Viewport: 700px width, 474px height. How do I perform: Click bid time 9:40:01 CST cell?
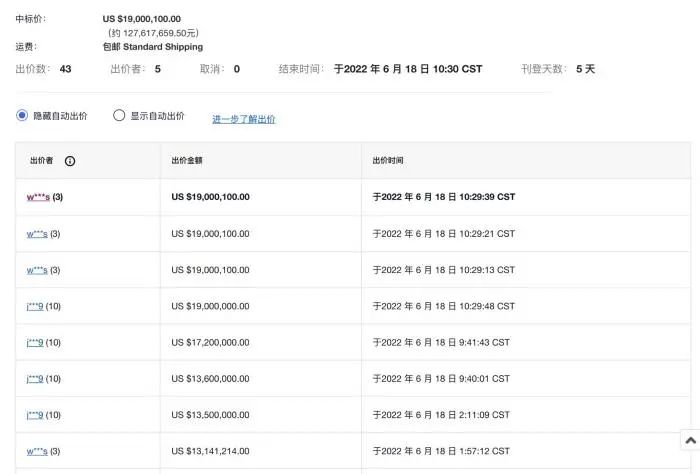coord(441,378)
